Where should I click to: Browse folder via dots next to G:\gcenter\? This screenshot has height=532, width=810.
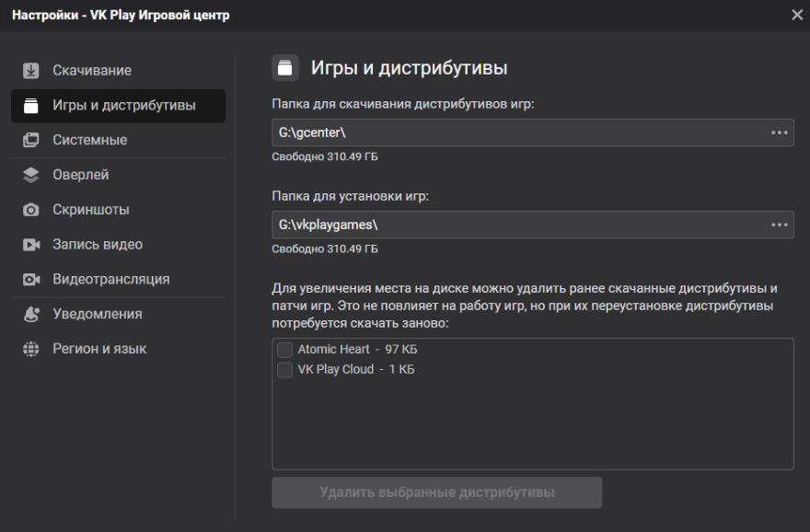point(779,133)
